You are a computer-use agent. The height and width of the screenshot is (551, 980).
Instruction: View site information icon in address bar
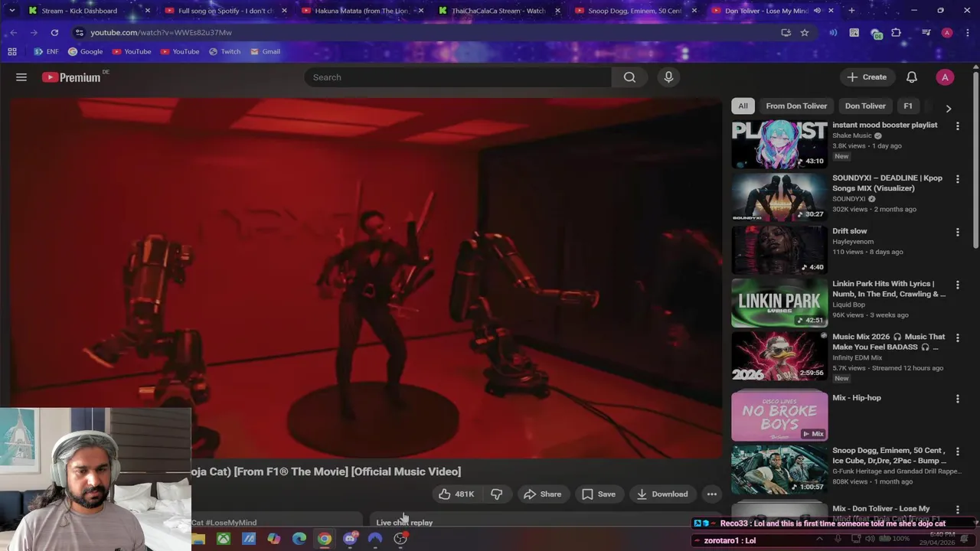[x=79, y=33]
